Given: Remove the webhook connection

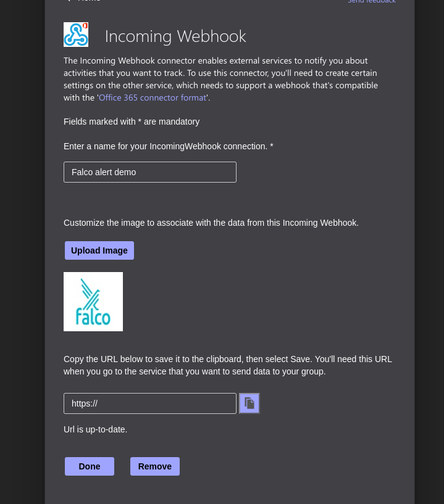Looking at the screenshot, I should pyautogui.click(x=155, y=466).
